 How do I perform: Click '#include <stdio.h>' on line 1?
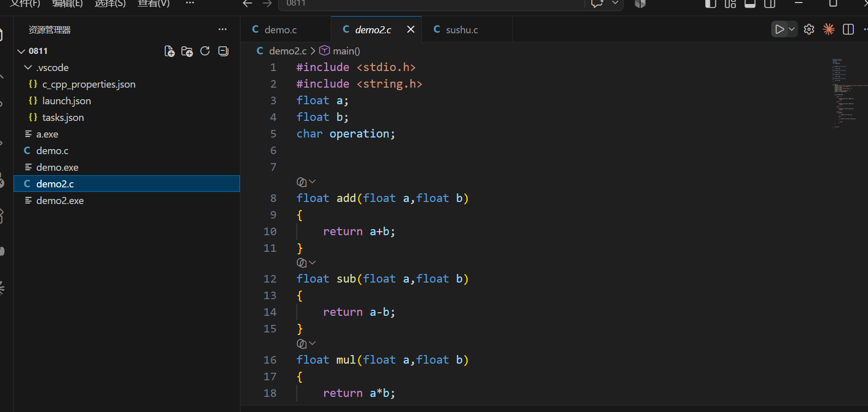(356, 67)
